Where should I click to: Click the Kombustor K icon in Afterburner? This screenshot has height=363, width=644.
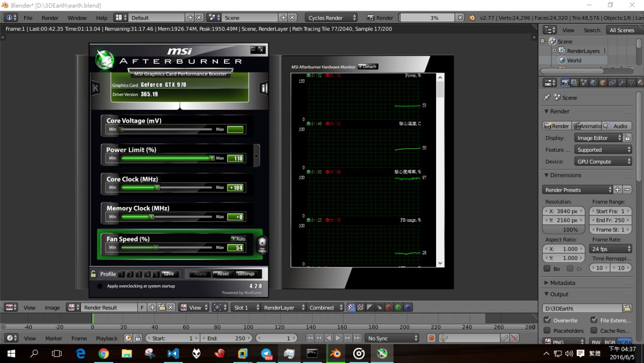(x=95, y=88)
